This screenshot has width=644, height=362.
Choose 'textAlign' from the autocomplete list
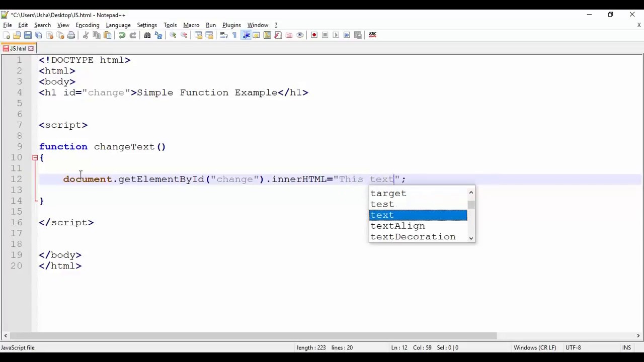coord(418,226)
